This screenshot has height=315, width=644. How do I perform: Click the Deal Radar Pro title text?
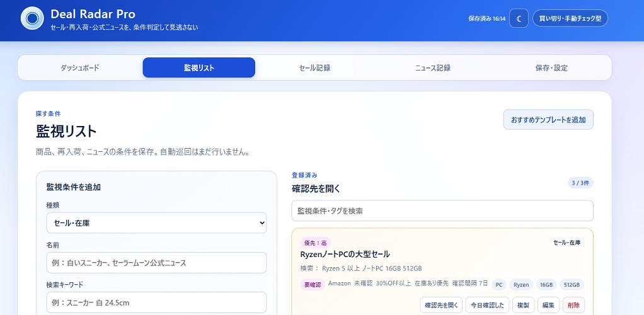tap(93, 14)
